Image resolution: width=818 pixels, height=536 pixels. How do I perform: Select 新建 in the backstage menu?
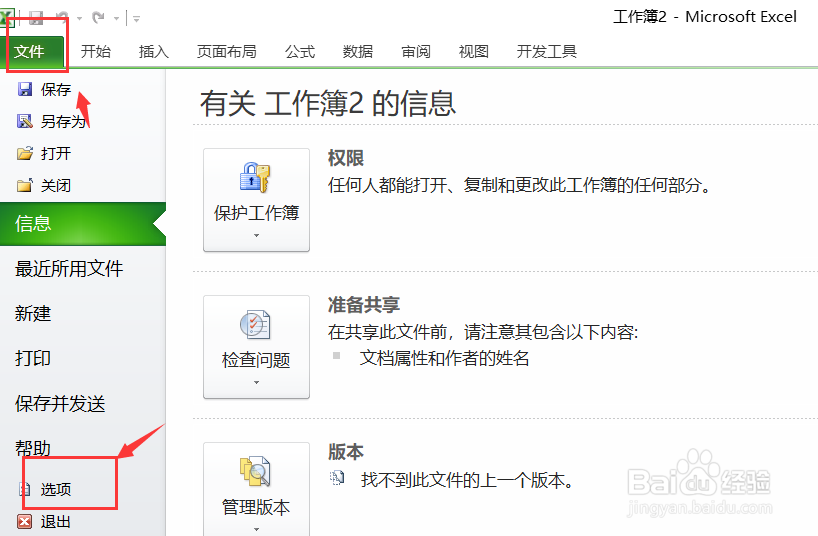32,314
